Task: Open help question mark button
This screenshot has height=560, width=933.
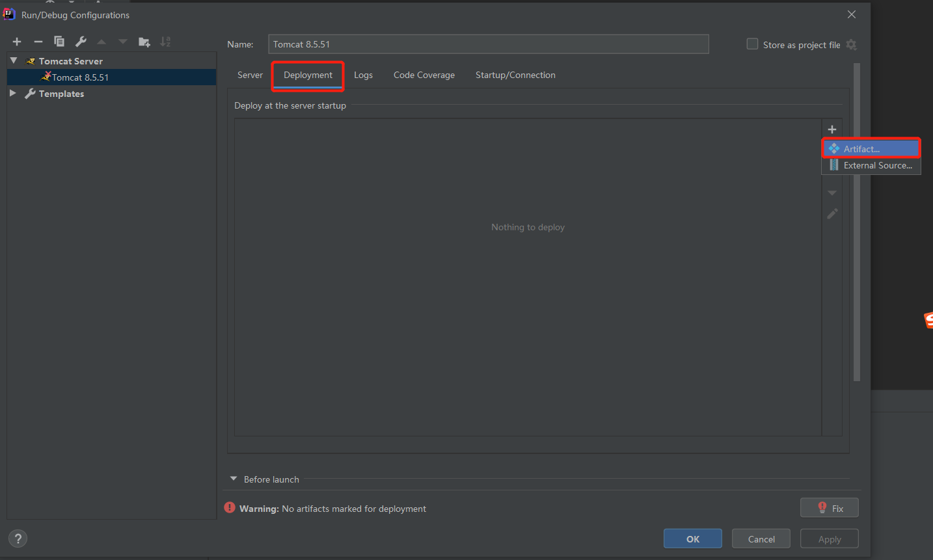Action: click(x=18, y=539)
